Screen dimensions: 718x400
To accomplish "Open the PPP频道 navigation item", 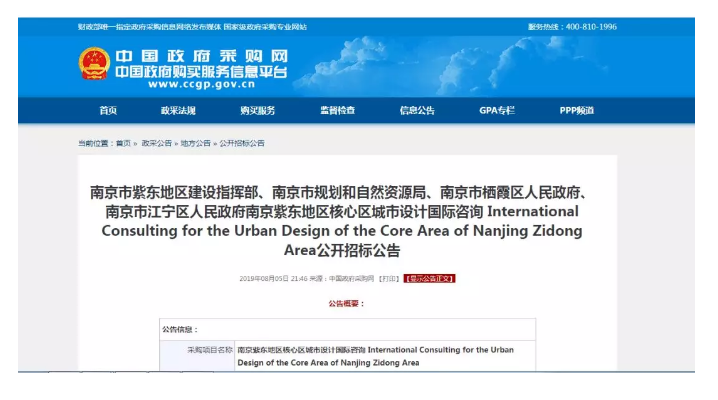I will (x=576, y=110).
